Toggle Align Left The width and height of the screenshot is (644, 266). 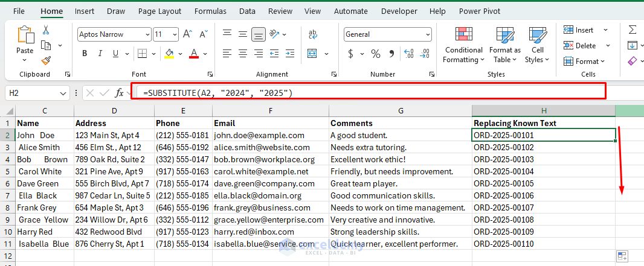(227, 53)
